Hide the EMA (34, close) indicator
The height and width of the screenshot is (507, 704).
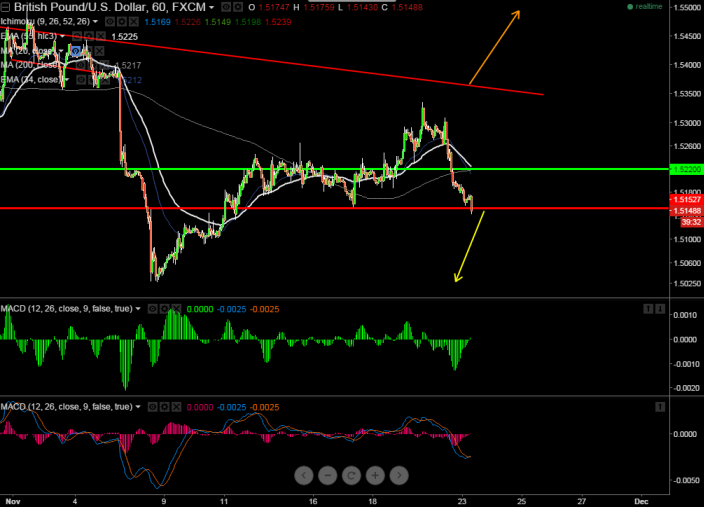click(81, 80)
